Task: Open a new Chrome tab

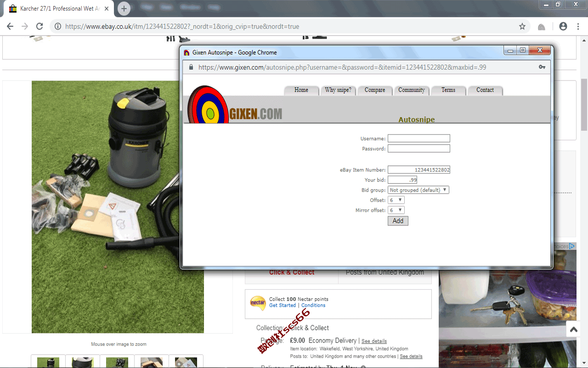Action: pos(124,8)
